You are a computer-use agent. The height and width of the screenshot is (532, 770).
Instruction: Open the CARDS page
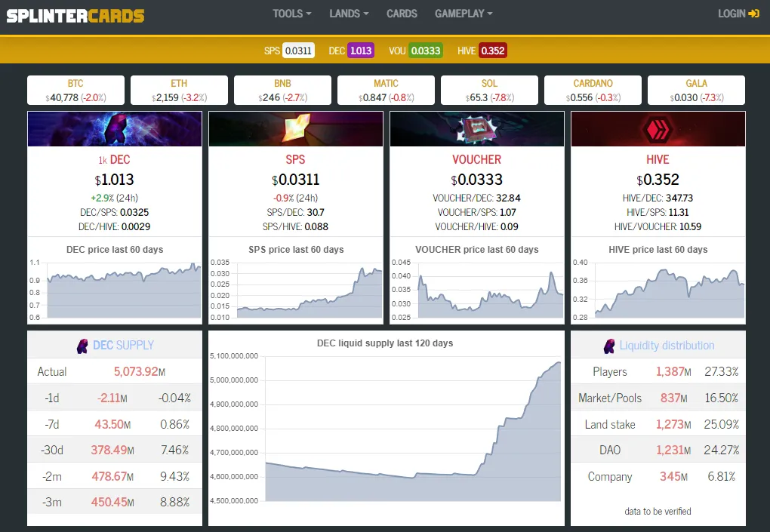pyautogui.click(x=402, y=14)
